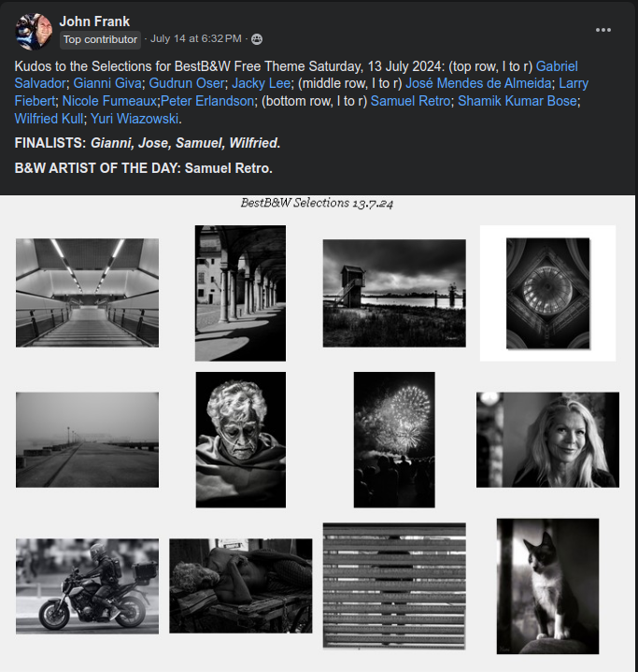Click John Frank's profile picture

[33, 31]
